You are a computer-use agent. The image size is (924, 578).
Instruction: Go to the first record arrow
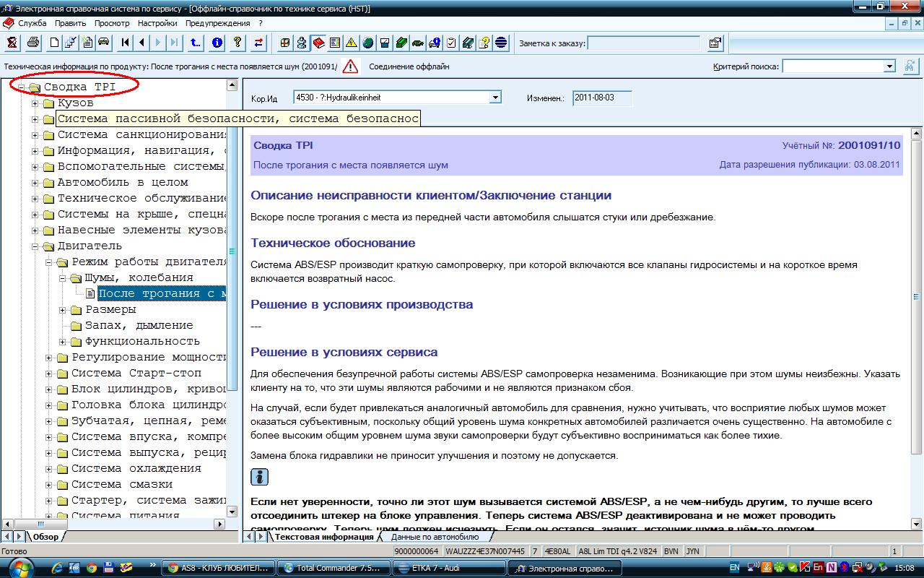point(126,43)
